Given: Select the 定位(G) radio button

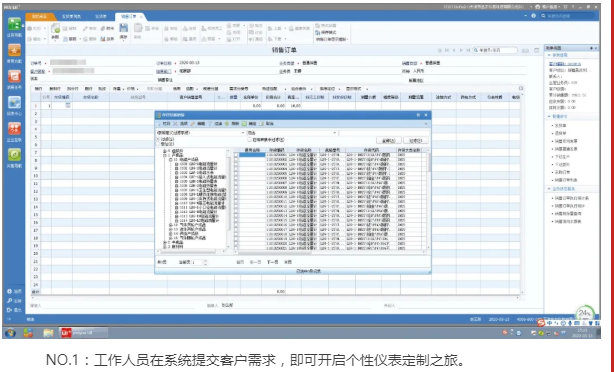Looking at the screenshot, I should coord(158,144).
